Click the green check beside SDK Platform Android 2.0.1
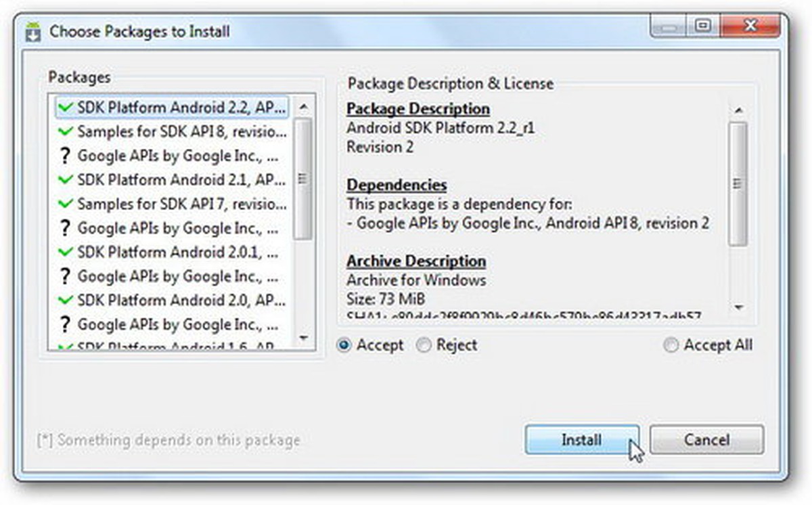Image resolution: width=812 pixels, height=505 pixels. 65,252
